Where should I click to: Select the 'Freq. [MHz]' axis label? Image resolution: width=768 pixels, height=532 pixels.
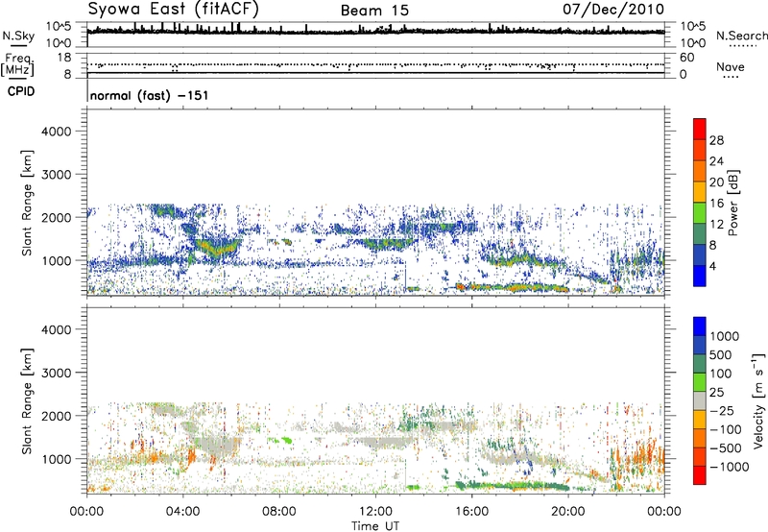point(17,65)
